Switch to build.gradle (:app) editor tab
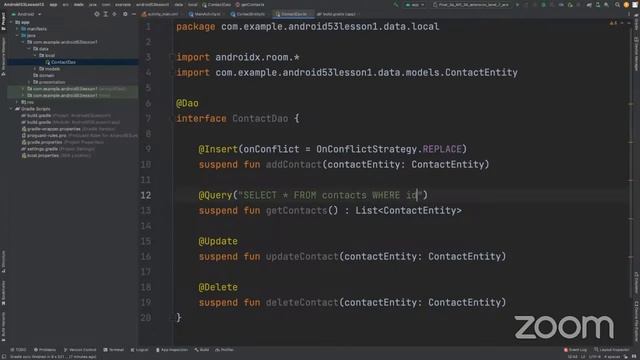Image resolution: width=640 pixels, height=360 pixels. pyautogui.click(x=338, y=14)
